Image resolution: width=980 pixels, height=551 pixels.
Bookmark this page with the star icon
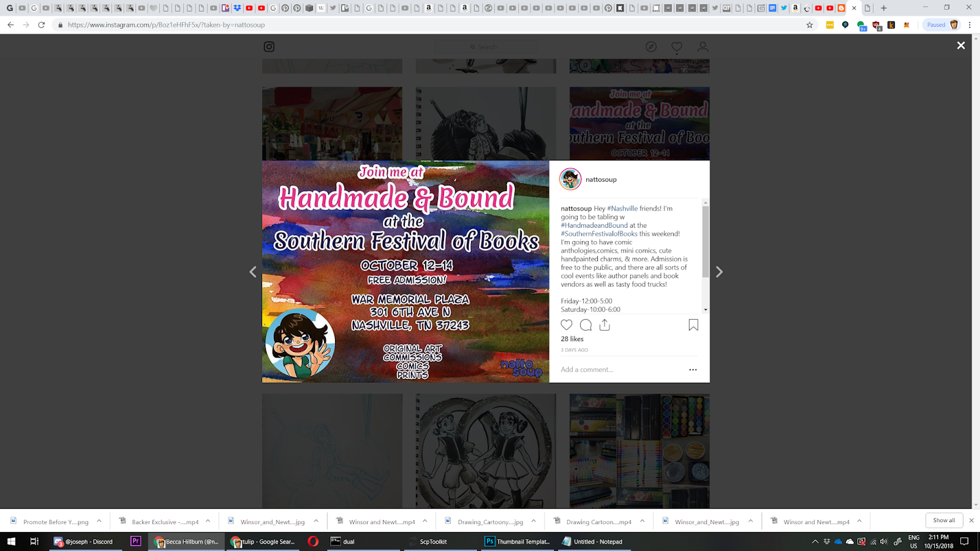point(810,25)
